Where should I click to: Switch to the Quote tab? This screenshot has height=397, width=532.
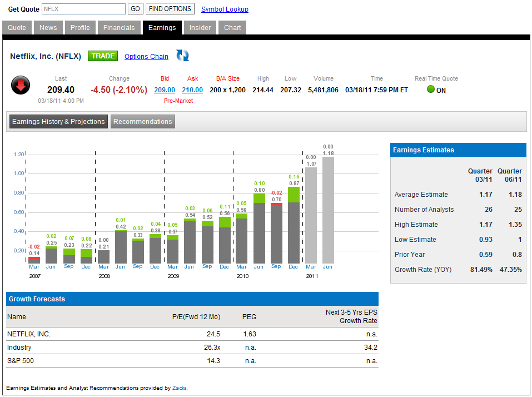coord(17,27)
